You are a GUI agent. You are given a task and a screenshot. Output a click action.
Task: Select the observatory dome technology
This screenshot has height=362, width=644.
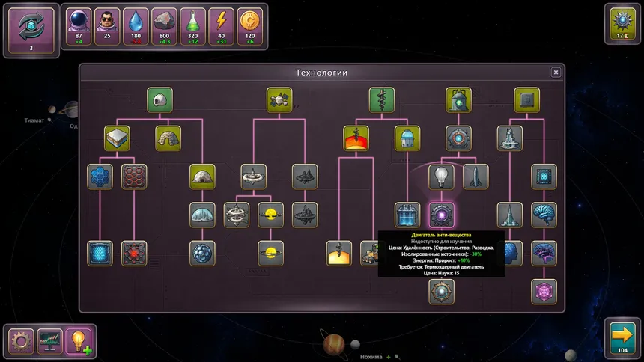pyautogui.click(x=407, y=138)
